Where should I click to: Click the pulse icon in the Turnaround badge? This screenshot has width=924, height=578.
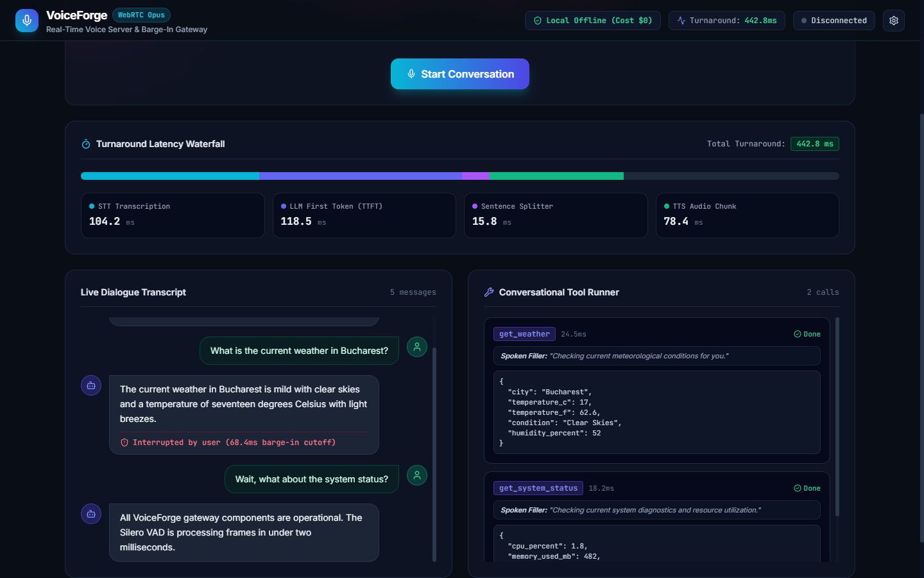click(681, 21)
